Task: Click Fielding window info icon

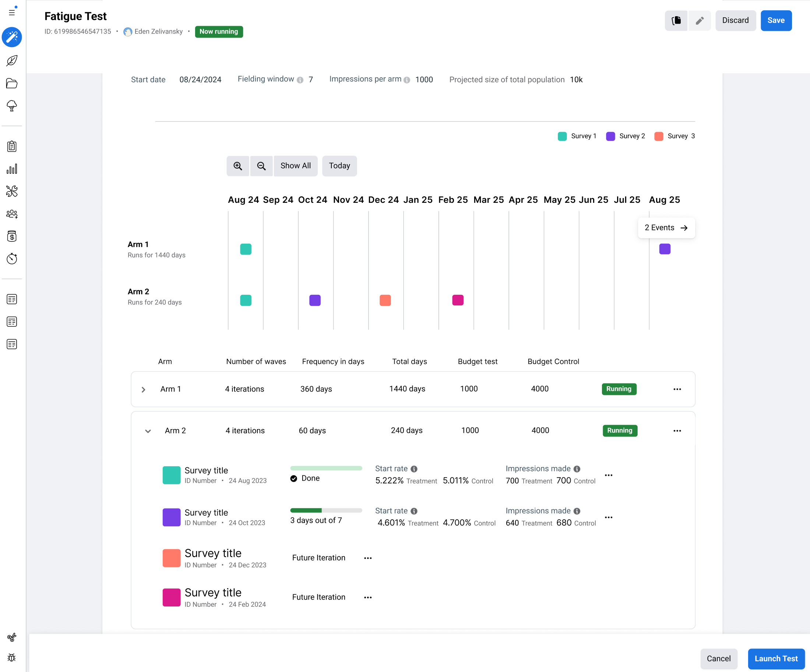Action: coord(300,80)
